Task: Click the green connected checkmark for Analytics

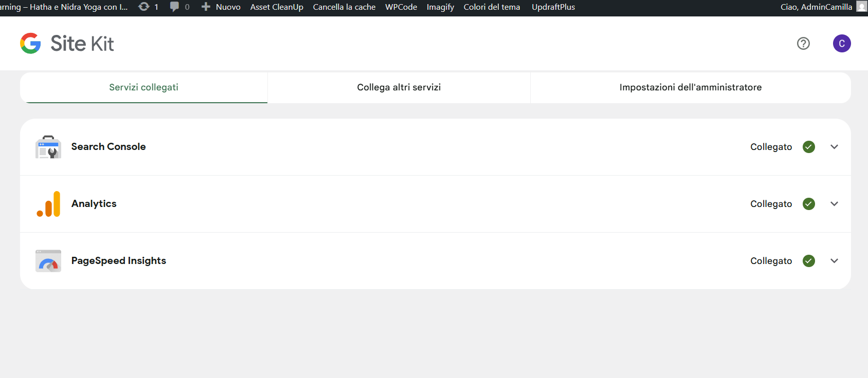Action: coord(809,204)
